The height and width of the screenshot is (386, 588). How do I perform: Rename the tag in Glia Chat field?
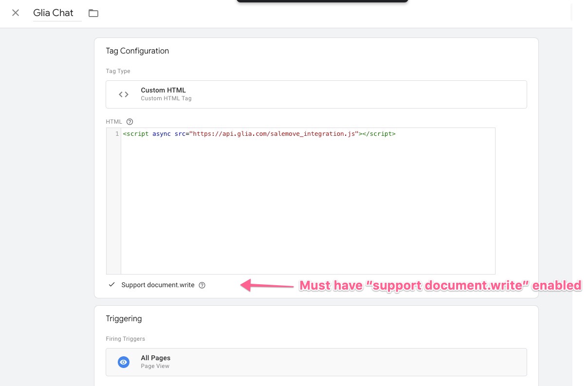[57, 13]
